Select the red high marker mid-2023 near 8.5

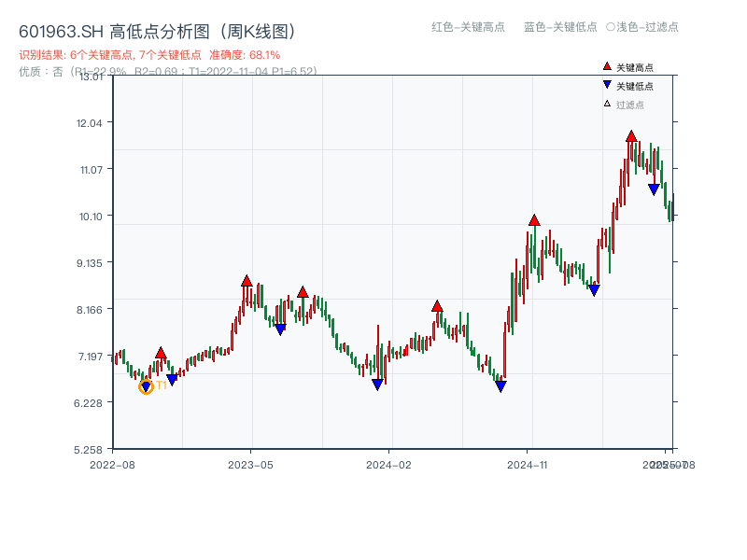(x=303, y=292)
